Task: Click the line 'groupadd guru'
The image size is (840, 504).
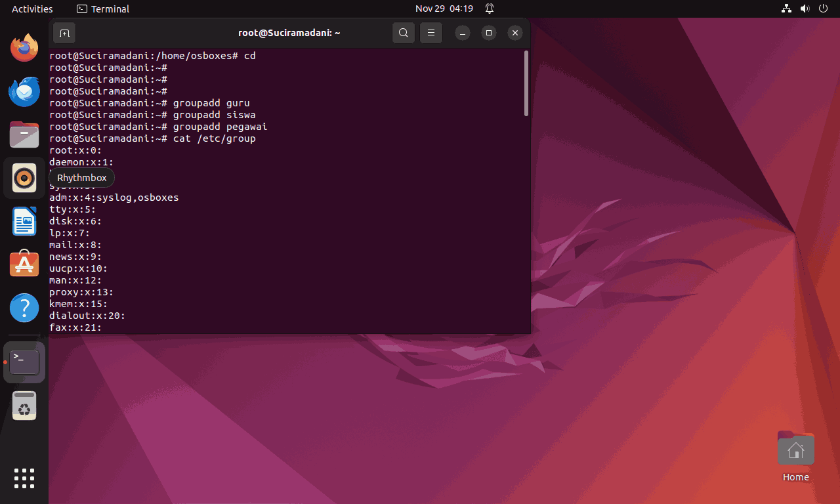Action: (x=150, y=103)
